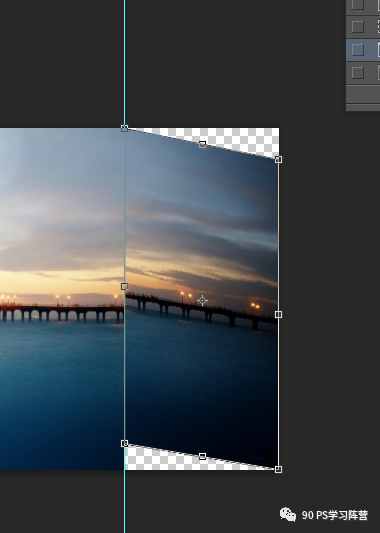Click the bottom-left transform corner handle
380x533 pixels.
(124, 443)
